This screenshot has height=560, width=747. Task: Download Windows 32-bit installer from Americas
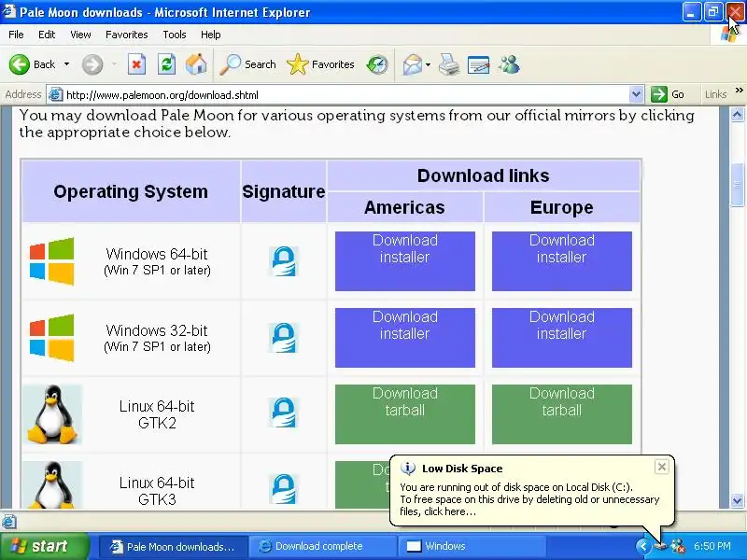405,338
